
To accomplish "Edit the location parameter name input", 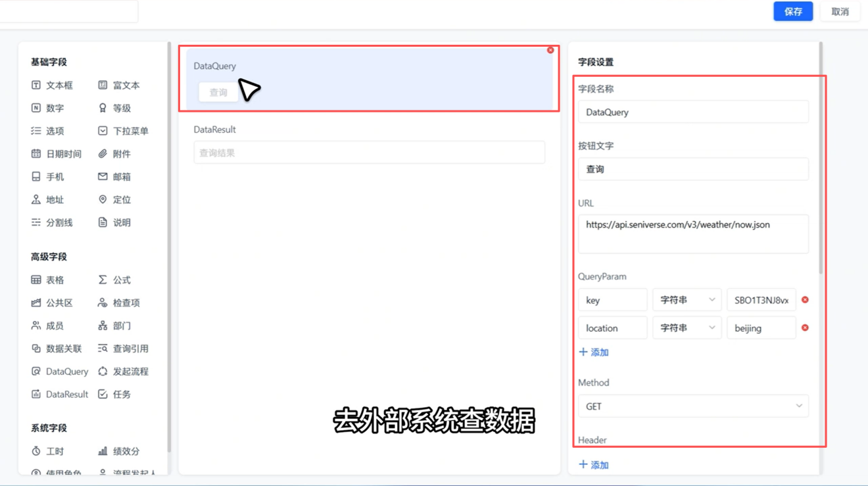I will 613,328.
